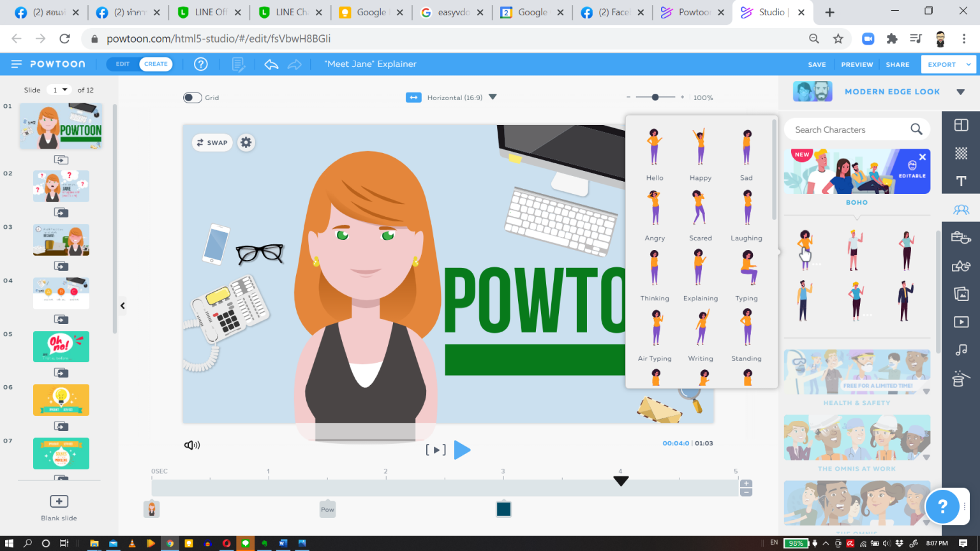Screen dimensions: 980x551
Task: Open the Props panel (briefcase icon)
Action: 961,237
